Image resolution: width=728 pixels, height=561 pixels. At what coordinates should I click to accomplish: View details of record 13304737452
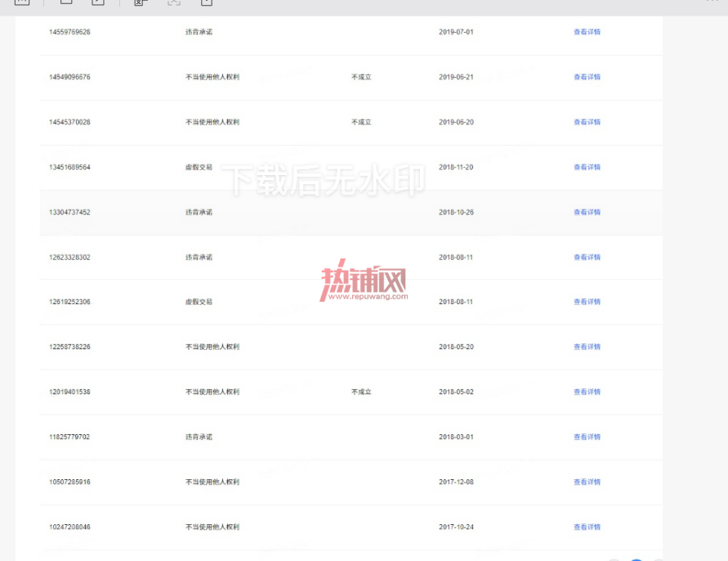coord(587,213)
